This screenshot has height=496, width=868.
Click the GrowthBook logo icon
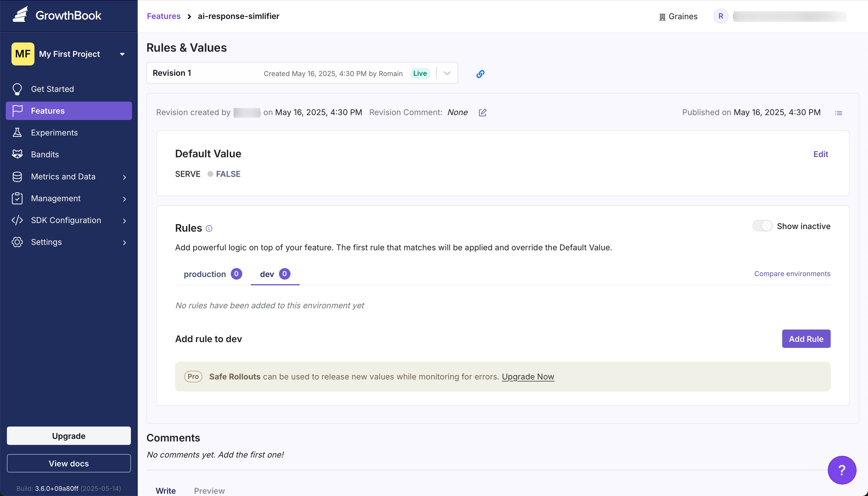[x=20, y=15]
